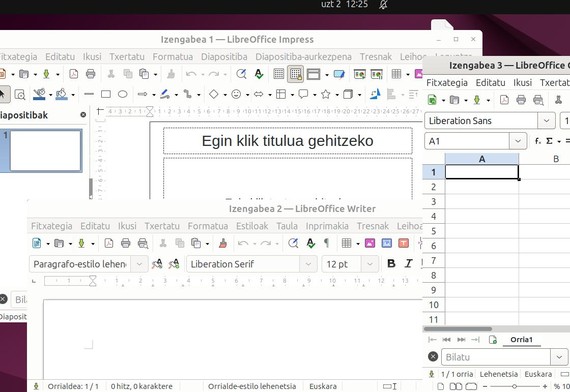Toggle Formatting Marks pilcrow in Writer
This screenshot has height=392, width=570.
(326, 243)
